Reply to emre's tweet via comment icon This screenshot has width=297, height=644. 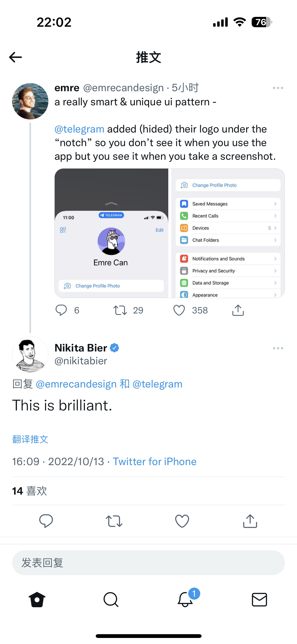[61, 310]
